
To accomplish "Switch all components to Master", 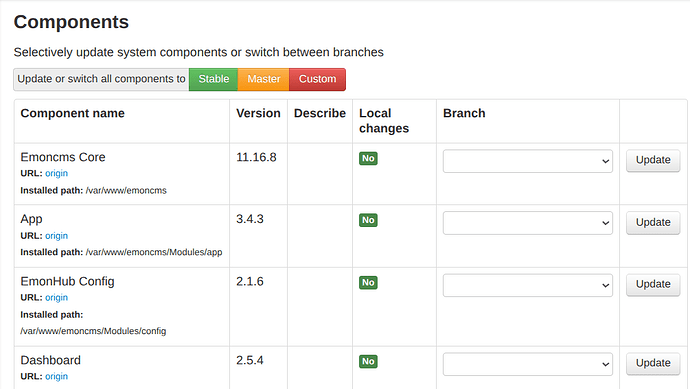I will (x=264, y=79).
